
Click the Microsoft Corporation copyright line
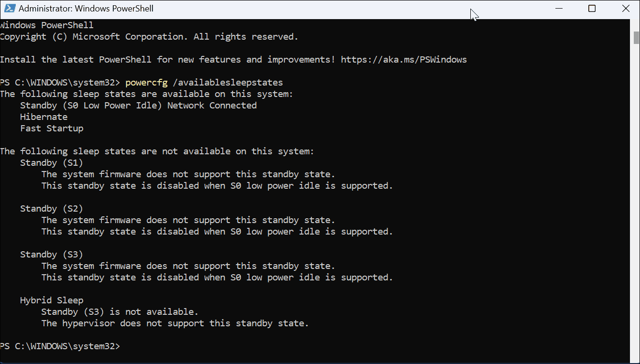pyautogui.click(x=149, y=37)
